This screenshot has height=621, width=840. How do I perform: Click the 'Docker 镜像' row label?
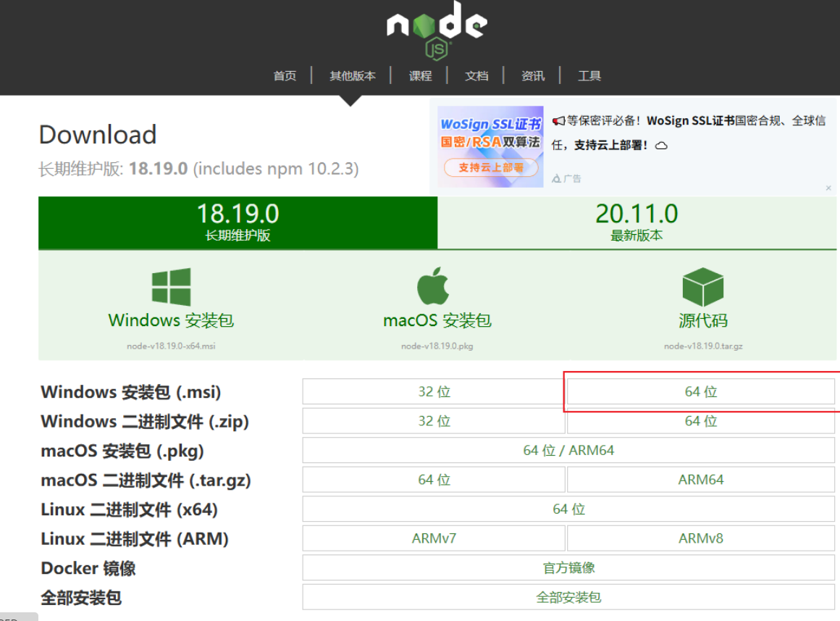coord(88,568)
